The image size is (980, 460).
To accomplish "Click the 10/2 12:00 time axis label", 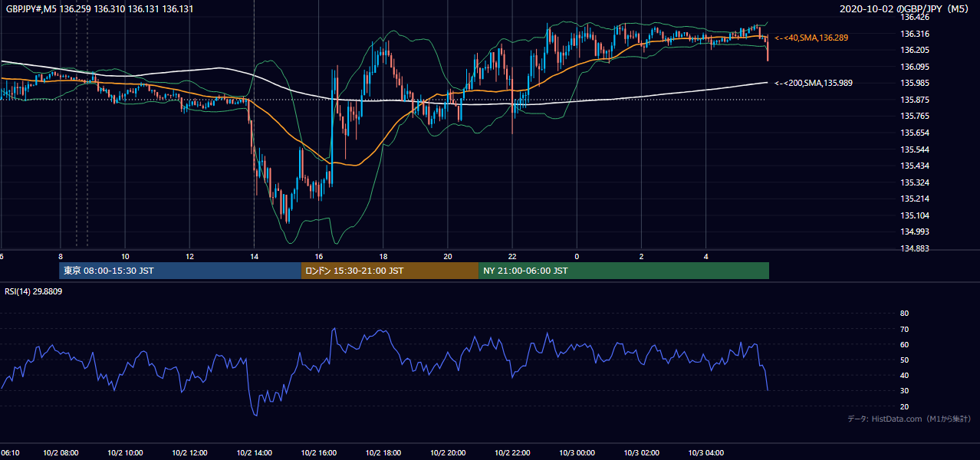I will coord(189,453).
